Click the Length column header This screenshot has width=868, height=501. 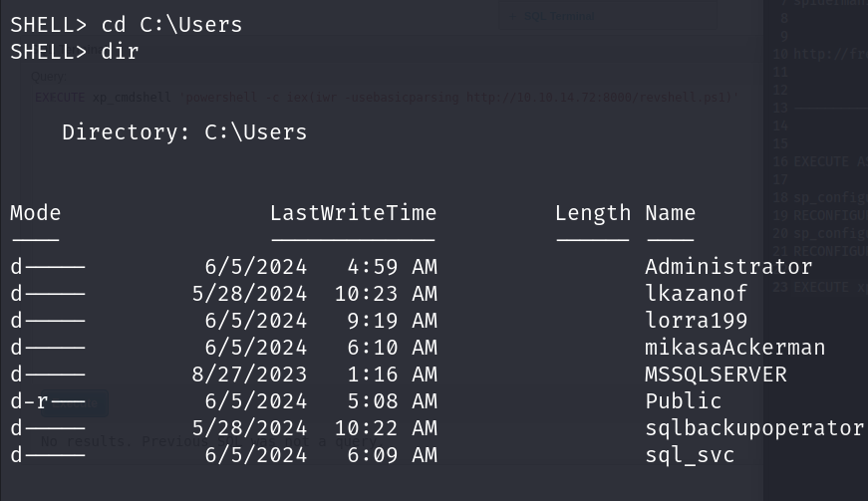pos(593,213)
